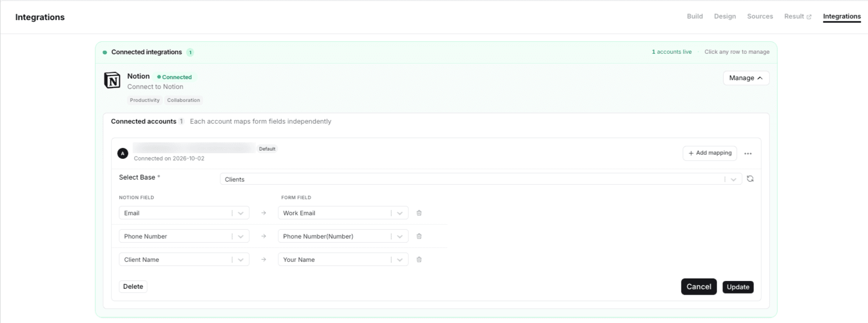Open the Email Notion field dropdown
868x323 pixels.
pos(184,213)
